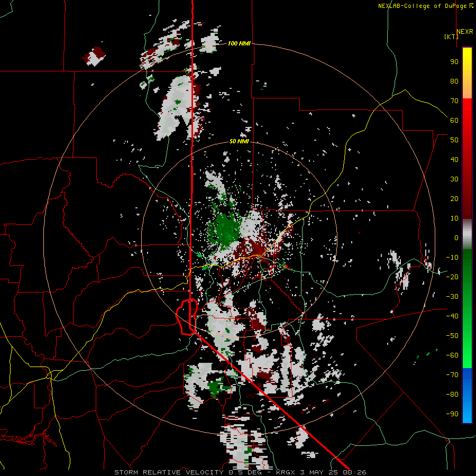Image resolution: width=476 pixels, height=476 pixels.
Task: Click the -40 knot scale label
Action: pyautogui.click(x=452, y=316)
